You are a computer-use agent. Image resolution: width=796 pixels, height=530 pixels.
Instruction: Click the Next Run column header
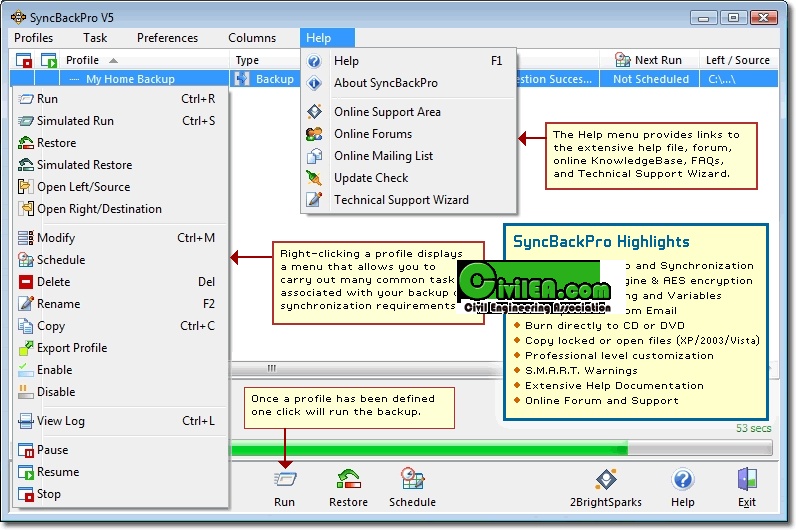(649, 60)
